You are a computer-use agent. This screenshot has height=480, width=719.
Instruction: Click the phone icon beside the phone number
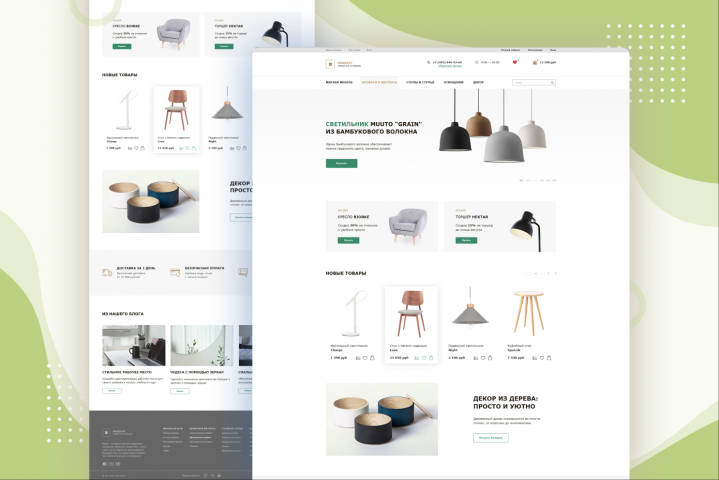428,62
